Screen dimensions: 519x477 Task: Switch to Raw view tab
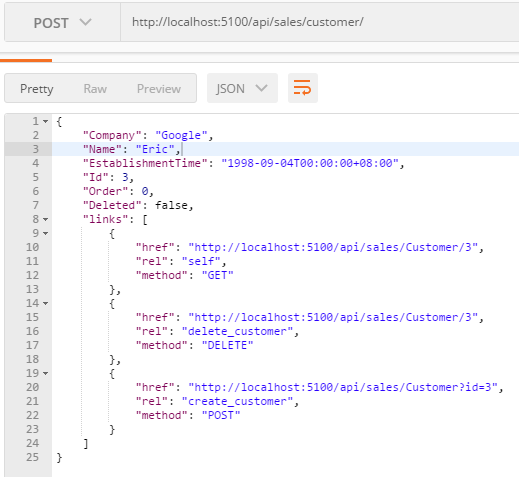point(95,89)
